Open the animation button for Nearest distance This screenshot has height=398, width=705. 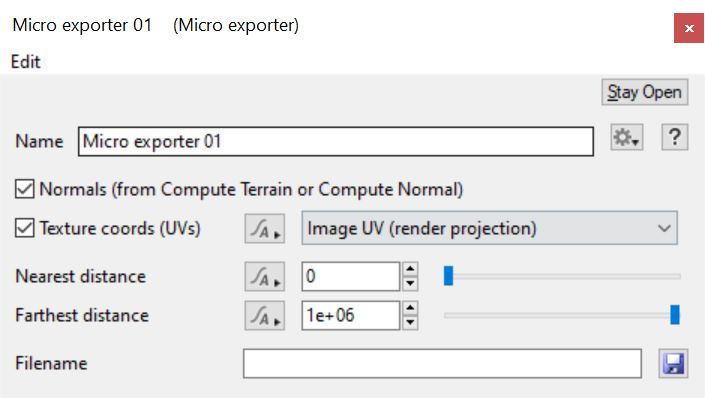tap(264, 277)
